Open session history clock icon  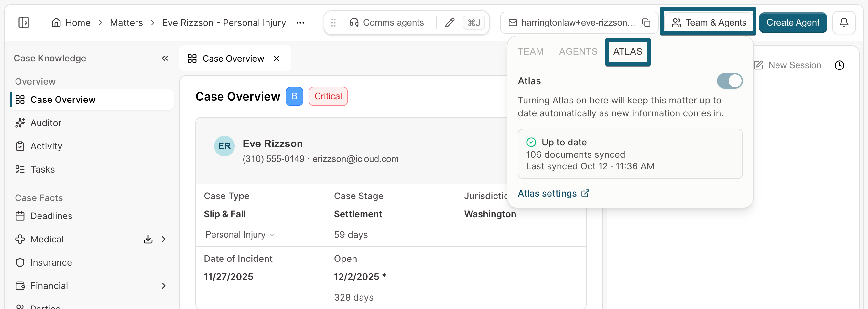point(839,65)
